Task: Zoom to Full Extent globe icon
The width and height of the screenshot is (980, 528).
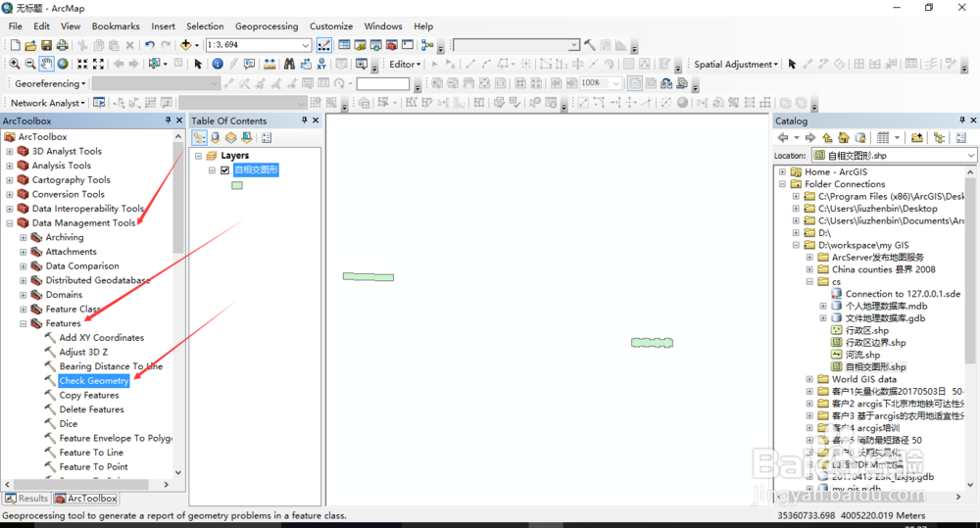Action: click(63, 64)
